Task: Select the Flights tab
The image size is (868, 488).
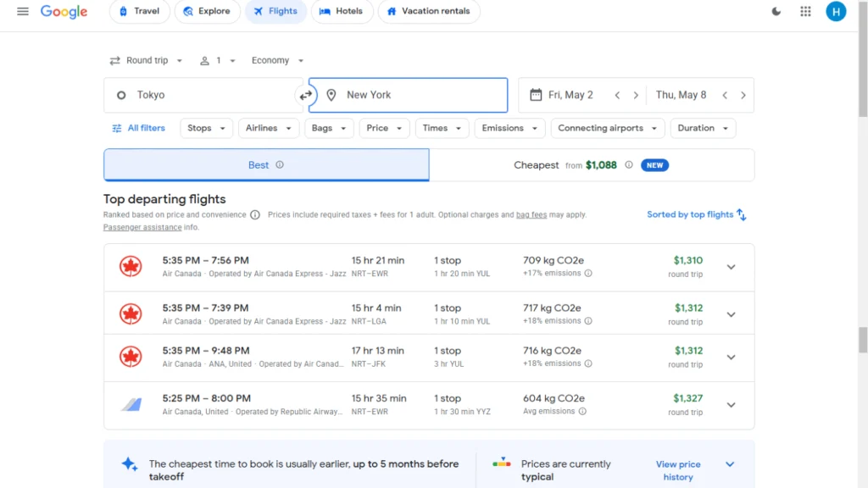Action: pos(275,11)
